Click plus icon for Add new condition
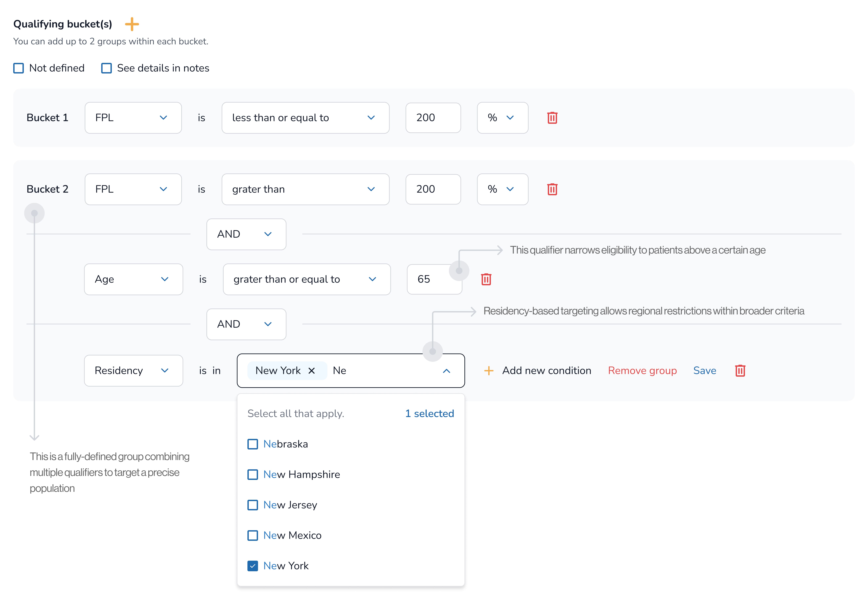Image resolution: width=868 pixels, height=607 pixels. (488, 371)
